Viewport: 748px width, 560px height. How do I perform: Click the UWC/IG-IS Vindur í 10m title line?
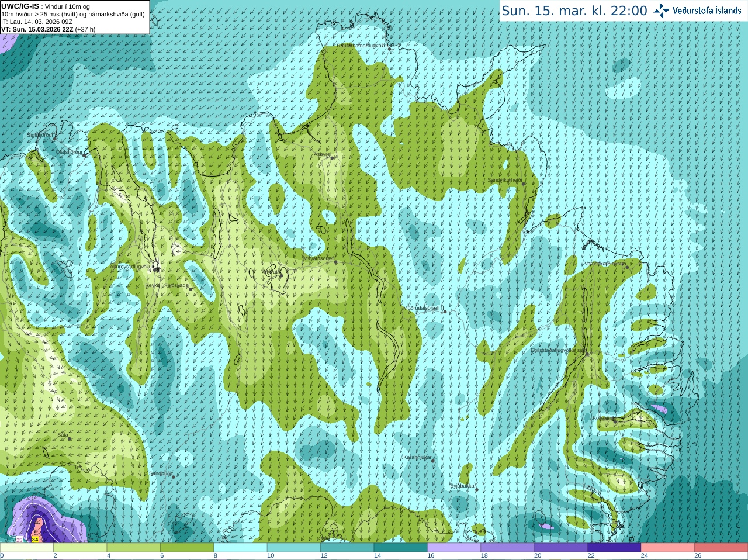click(x=46, y=6)
